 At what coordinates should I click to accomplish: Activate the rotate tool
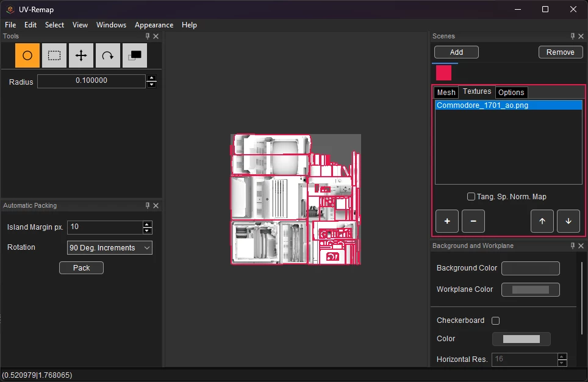pos(108,55)
